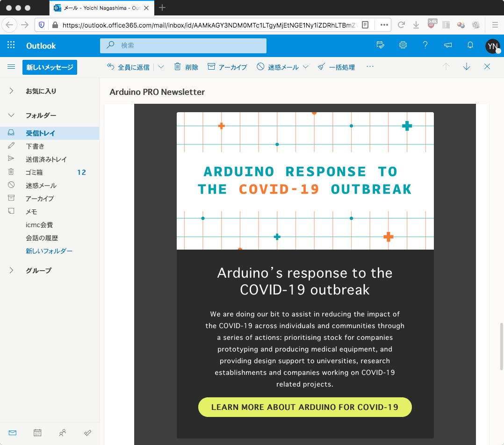Open a new browser tab with plus
The image size is (504, 445).
click(162, 7)
